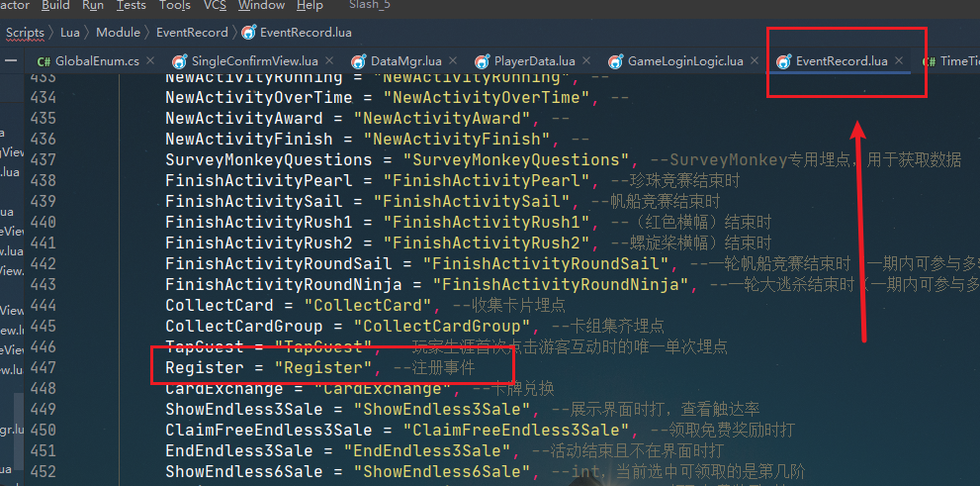Hide the project tool window with minus icon

[x=11, y=60]
